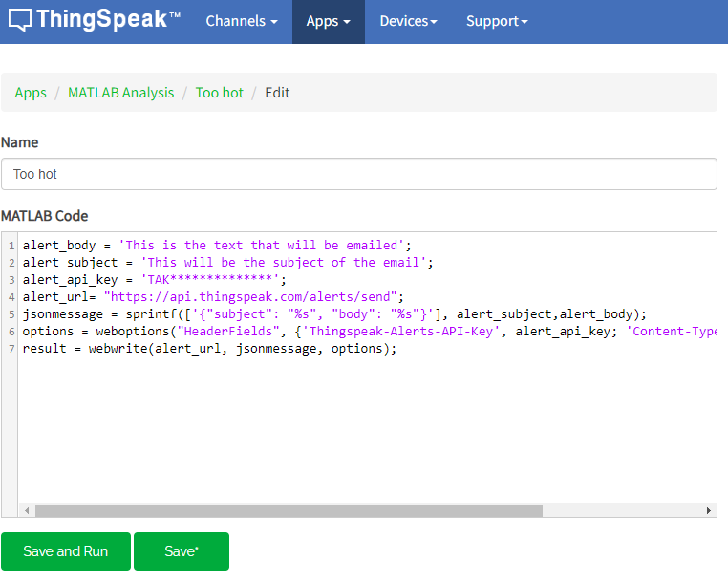Image resolution: width=728 pixels, height=582 pixels.
Task: Open the Channels dropdown menu
Action: point(242,21)
